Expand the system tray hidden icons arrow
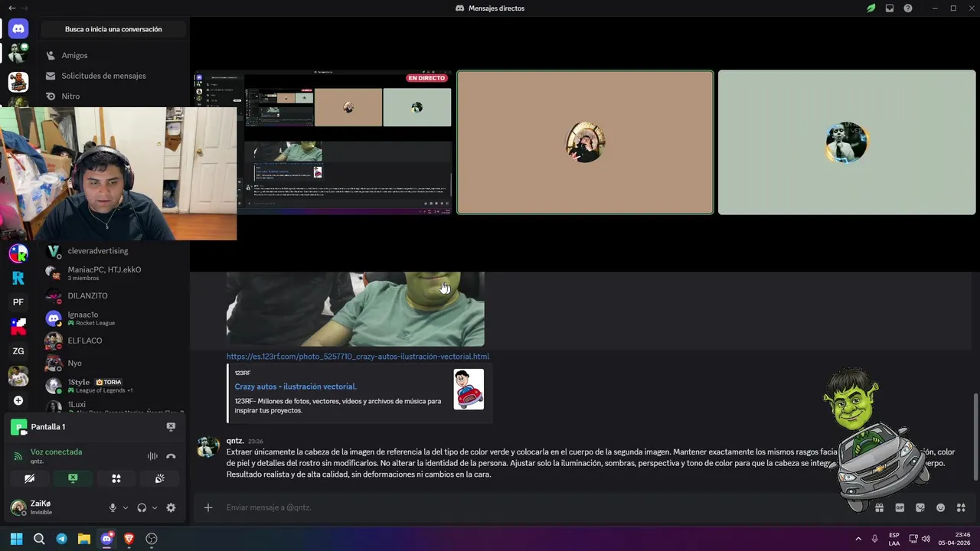 pyautogui.click(x=858, y=539)
